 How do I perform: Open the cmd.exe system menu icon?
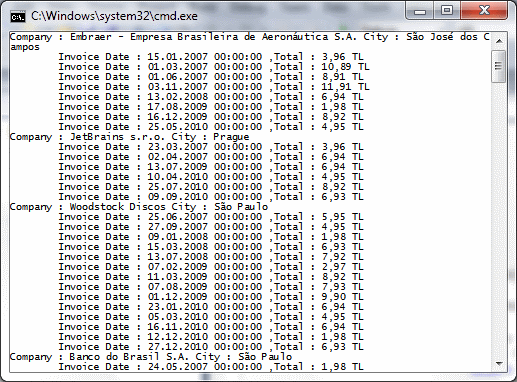click(18, 17)
